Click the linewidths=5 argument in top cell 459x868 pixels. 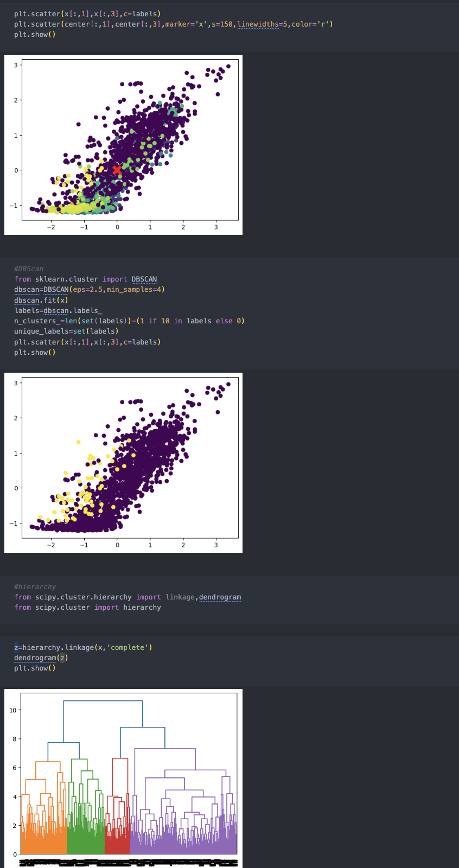click(x=258, y=24)
